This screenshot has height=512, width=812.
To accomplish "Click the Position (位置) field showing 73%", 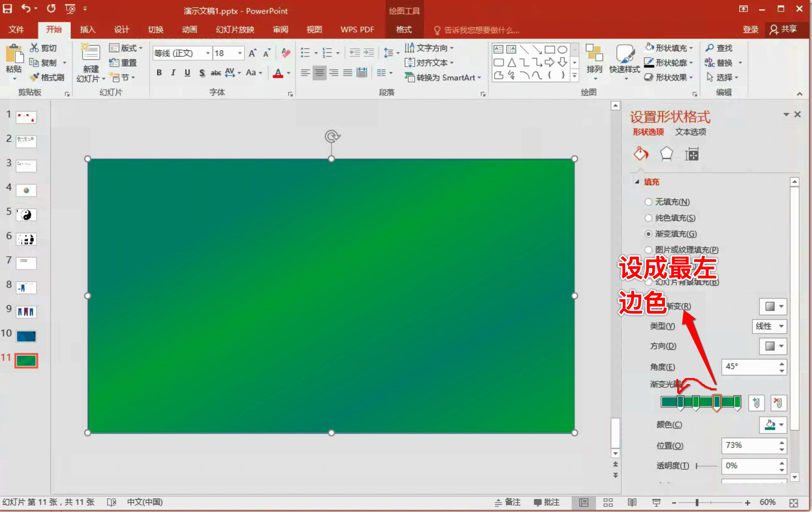I will [754, 446].
